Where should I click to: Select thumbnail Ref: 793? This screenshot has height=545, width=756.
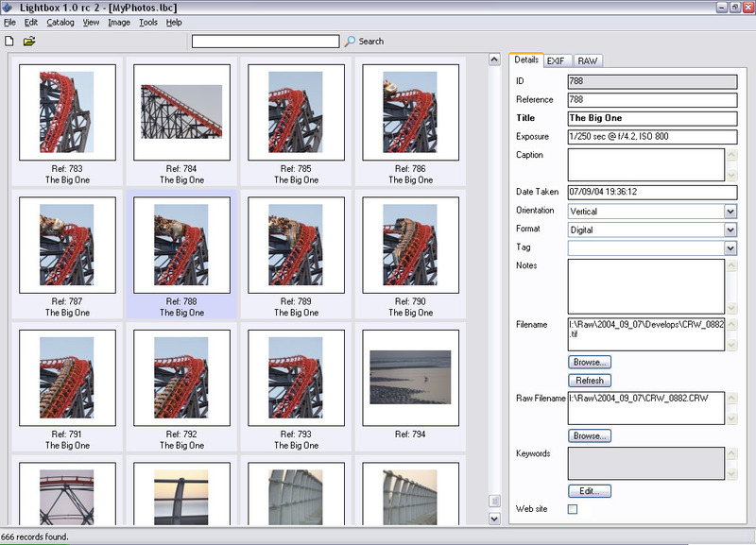(x=296, y=378)
